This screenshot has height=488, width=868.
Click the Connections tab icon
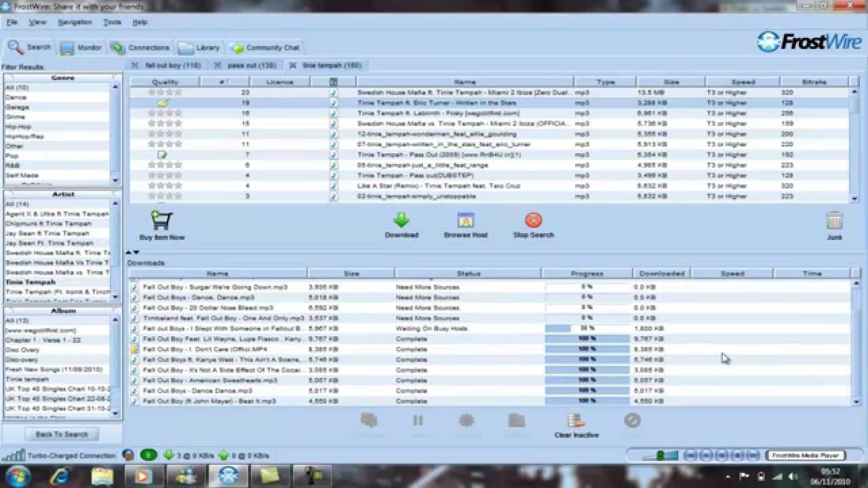click(117, 48)
